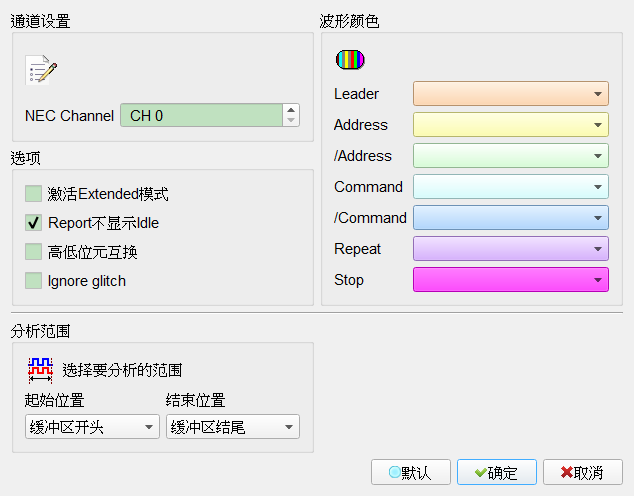Open the 起始位置 dropdown
Viewport: 634px width, 496px height.
click(92, 426)
